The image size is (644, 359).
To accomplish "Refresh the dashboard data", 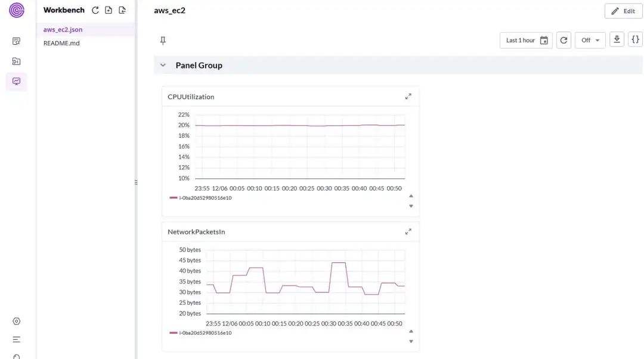I will point(563,41).
